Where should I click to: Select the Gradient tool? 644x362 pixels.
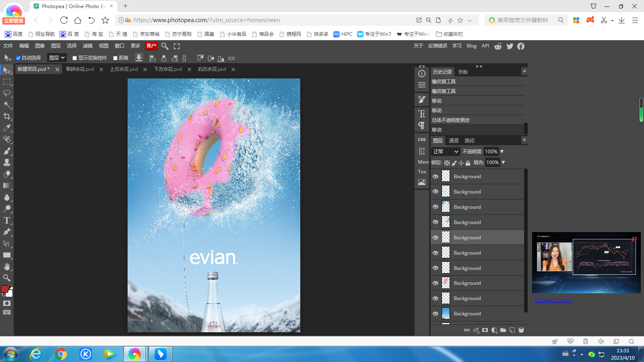point(7,186)
